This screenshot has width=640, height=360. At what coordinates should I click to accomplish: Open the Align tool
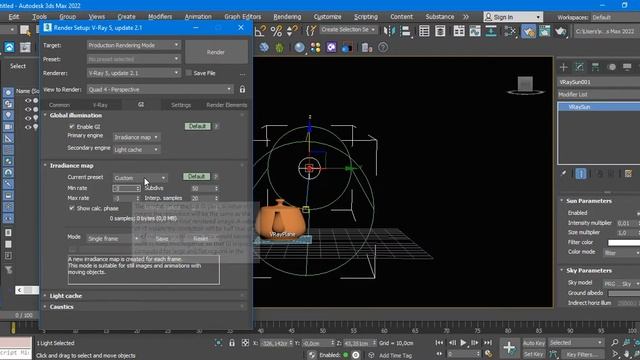pos(405,31)
